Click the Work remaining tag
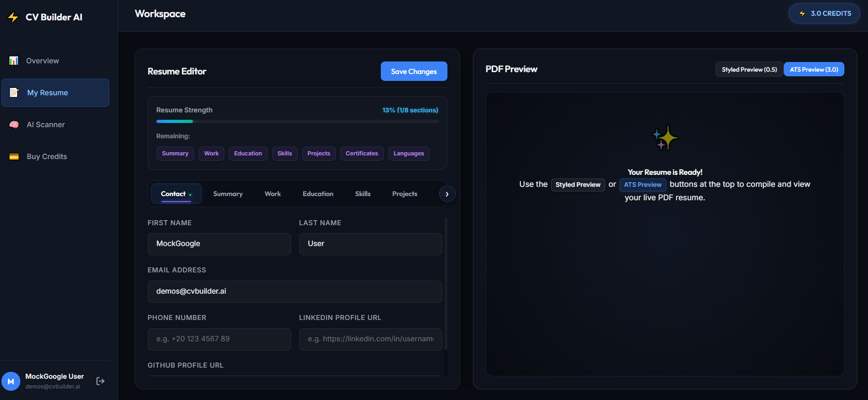This screenshot has width=868, height=400. (211, 154)
